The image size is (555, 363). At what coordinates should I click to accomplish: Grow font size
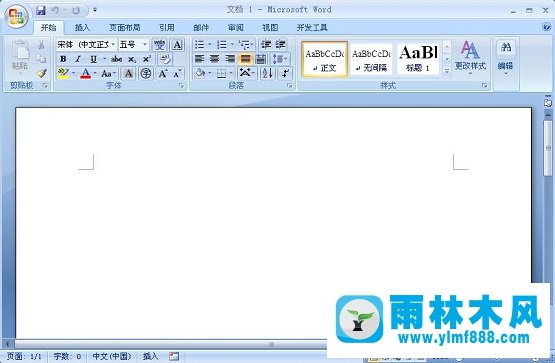[x=163, y=73]
